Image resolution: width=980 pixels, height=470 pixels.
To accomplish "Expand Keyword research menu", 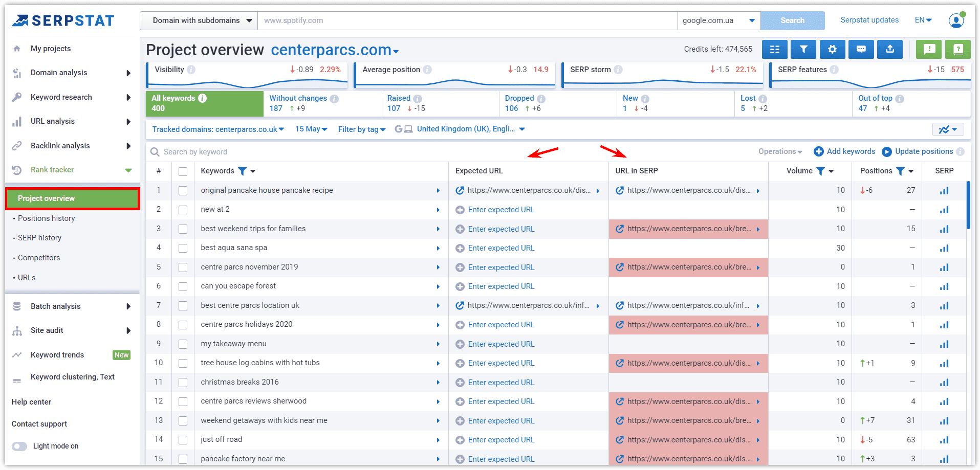I will click(x=72, y=97).
